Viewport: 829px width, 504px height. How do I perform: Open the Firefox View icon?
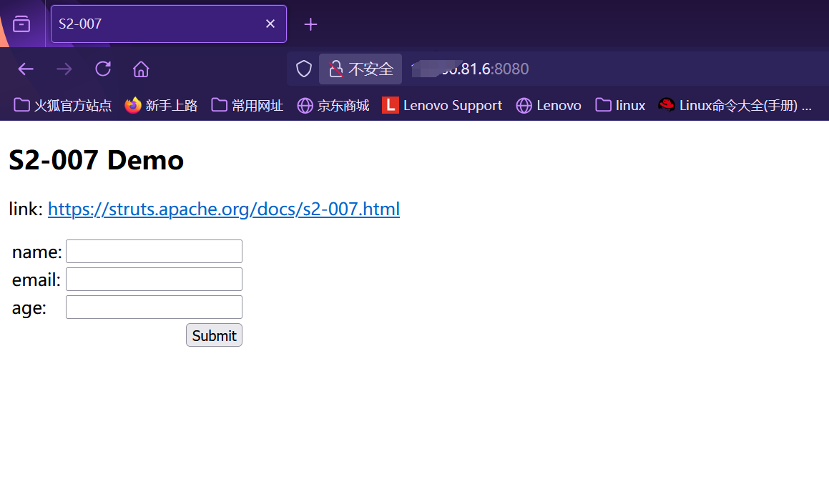[22, 24]
